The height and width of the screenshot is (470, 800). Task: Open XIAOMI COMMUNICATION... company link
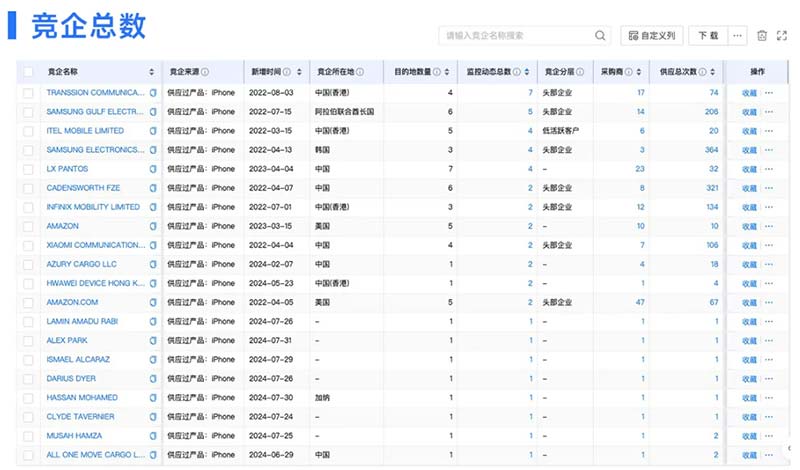95,245
